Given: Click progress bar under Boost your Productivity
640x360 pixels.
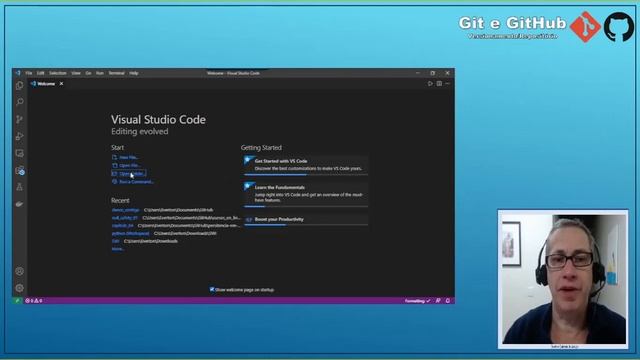Looking at the screenshot, I should (x=306, y=225).
